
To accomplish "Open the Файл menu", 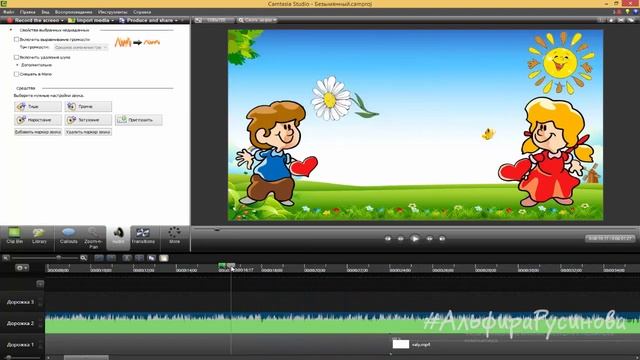I will tap(8, 12).
